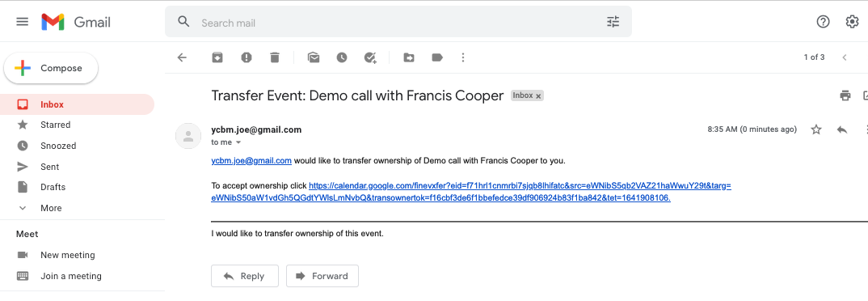
Task: Click the Forward button below the email
Action: point(322,276)
